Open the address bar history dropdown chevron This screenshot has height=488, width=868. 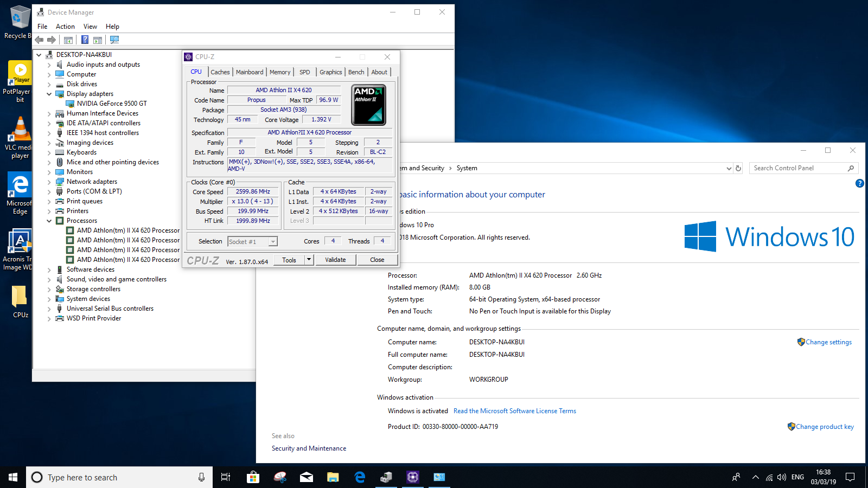coord(729,168)
